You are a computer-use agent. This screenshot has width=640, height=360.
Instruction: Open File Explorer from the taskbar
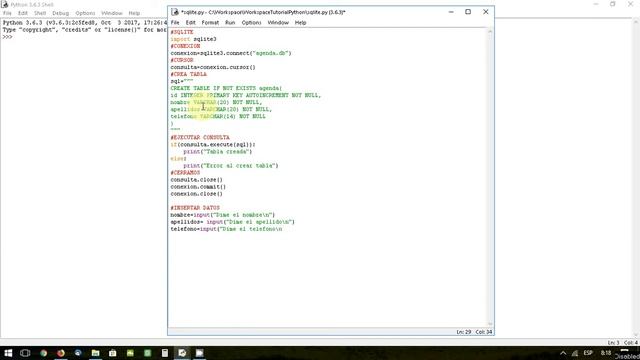pos(96,353)
